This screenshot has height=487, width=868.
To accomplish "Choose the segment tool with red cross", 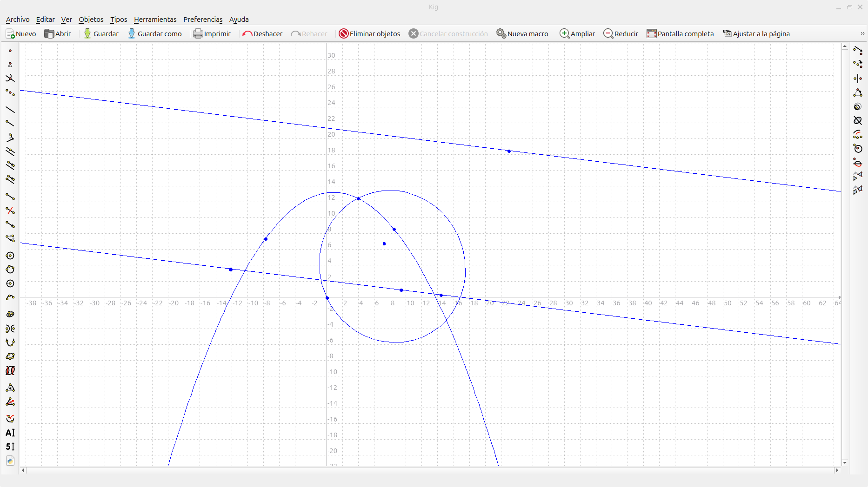I will (10, 211).
